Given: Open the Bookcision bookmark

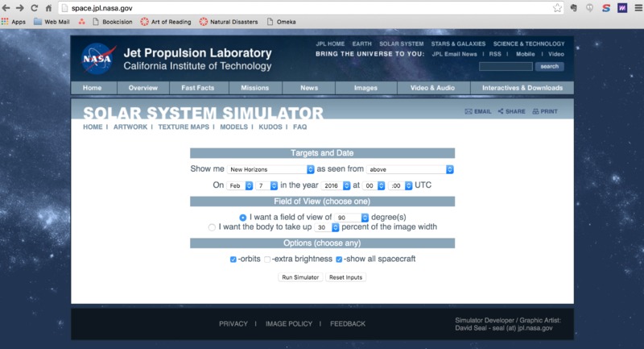Looking at the screenshot, I should [x=112, y=22].
